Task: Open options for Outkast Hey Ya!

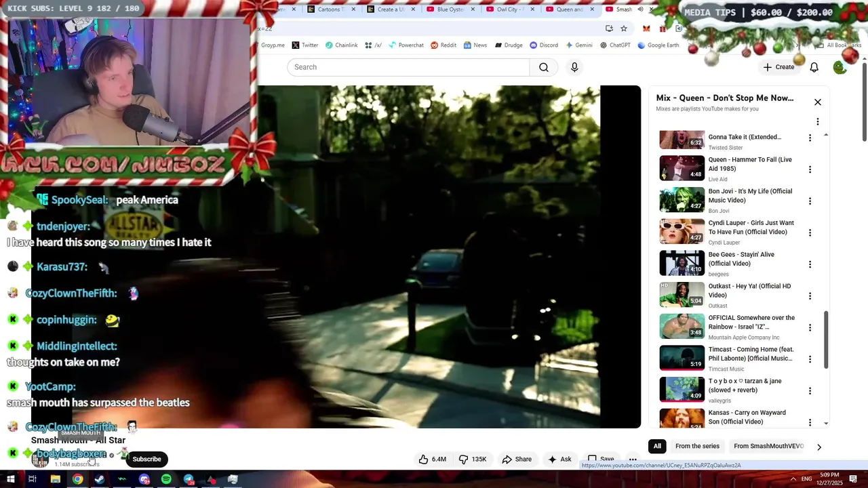Action: 810,296
